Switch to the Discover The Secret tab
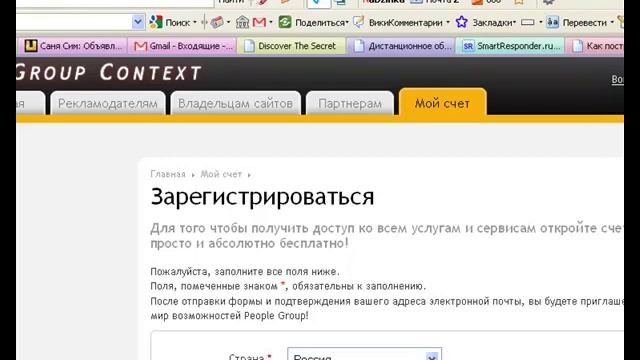This screenshot has width=640, height=360. tap(291, 46)
